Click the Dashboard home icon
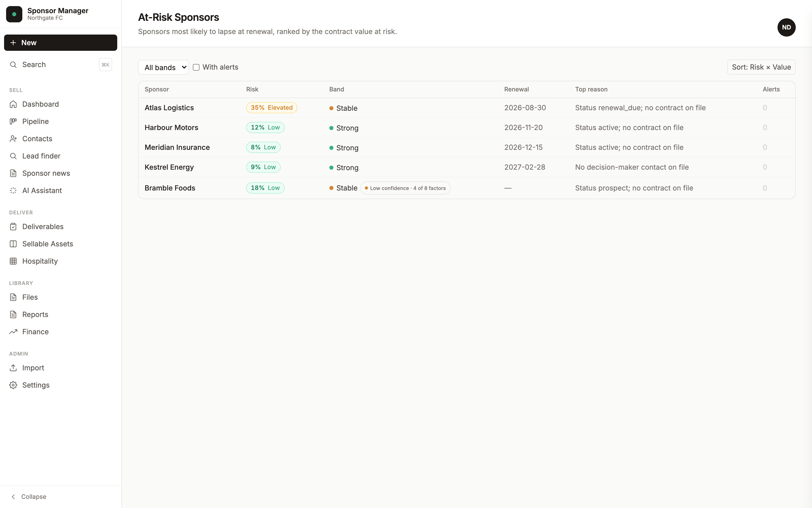 pyautogui.click(x=13, y=104)
